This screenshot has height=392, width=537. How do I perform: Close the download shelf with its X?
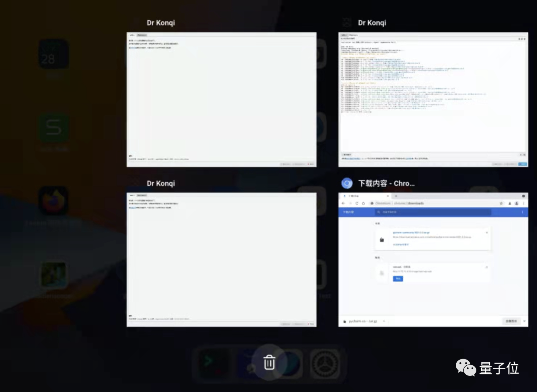click(x=524, y=321)
